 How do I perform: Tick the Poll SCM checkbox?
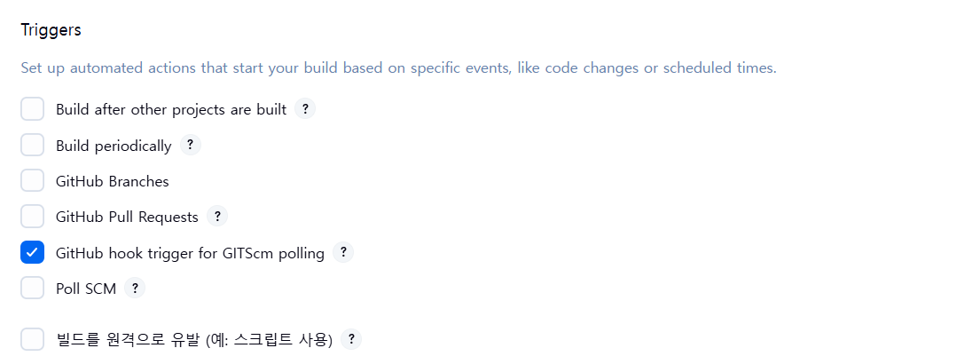click(x=33, y=288)
